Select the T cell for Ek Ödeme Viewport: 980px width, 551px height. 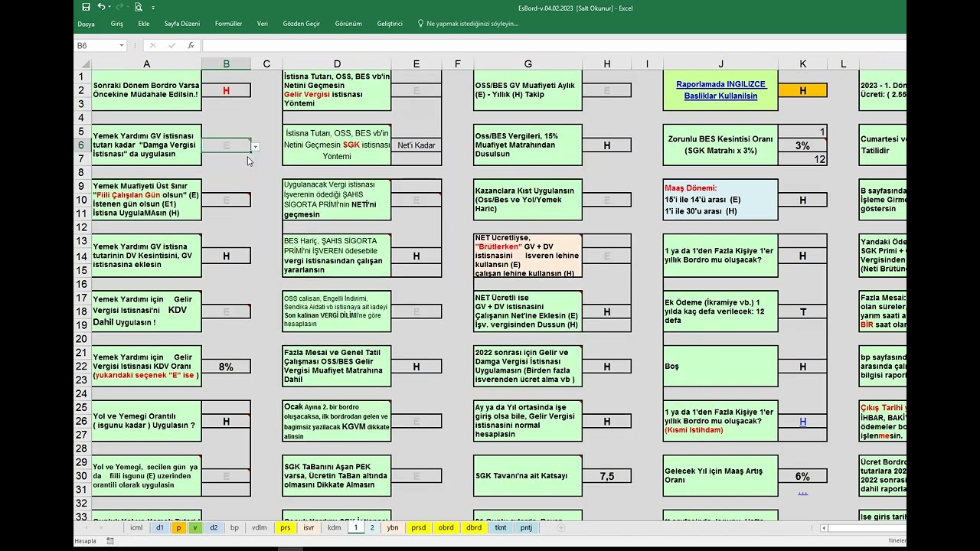tap(802, 311)
